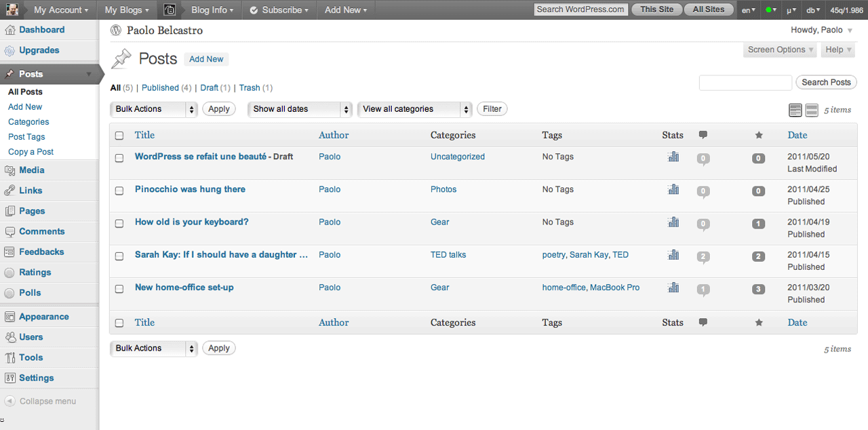Select checkbox for WordPress se refait une beauté
Screen dimensions: 868x430
coord(119,158)
